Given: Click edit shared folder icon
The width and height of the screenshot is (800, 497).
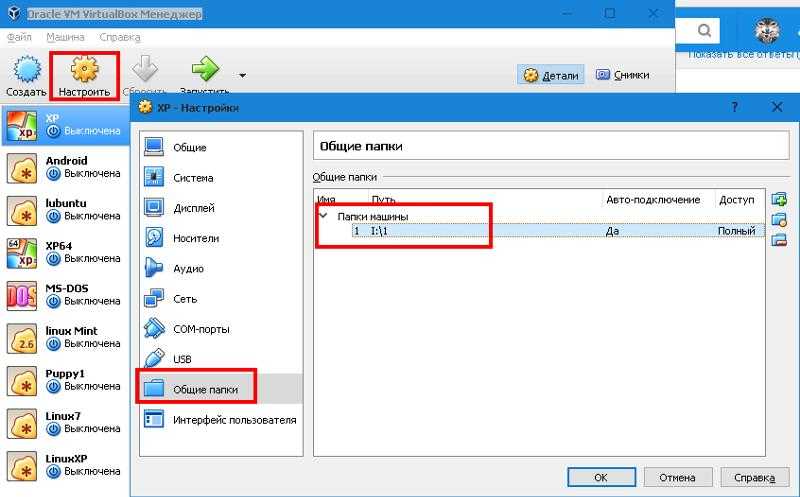Looking at the screenshot, I should pyautogui.click(x=779, y=219).
